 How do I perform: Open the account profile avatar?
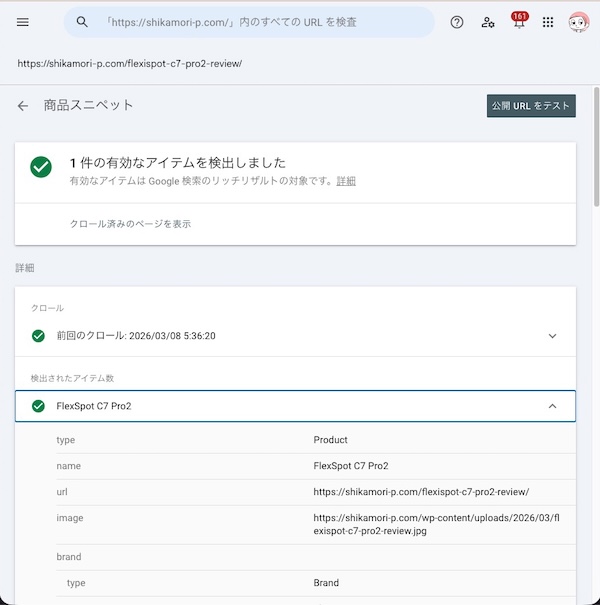click(x=578, y=22)
